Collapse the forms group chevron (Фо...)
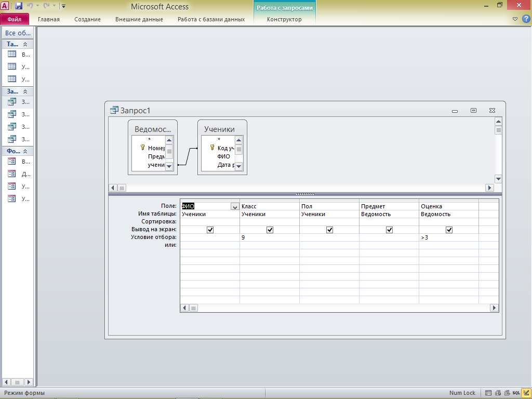Viewport: 532px width, 399px height. coord(25,151)
